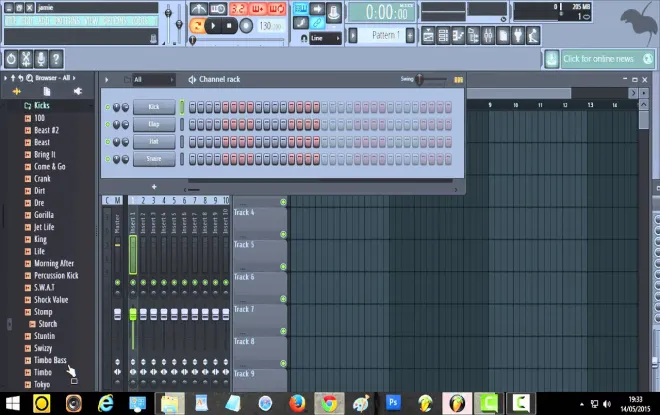Open the playlist view shortcut icon

click(x=428, y=36)
